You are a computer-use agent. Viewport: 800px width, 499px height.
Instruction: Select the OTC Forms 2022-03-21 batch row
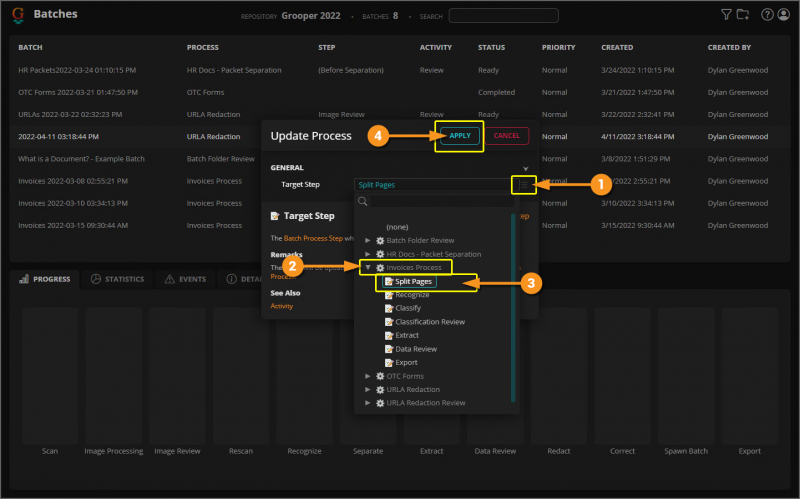pyautogui.click(x=399, y=92)
